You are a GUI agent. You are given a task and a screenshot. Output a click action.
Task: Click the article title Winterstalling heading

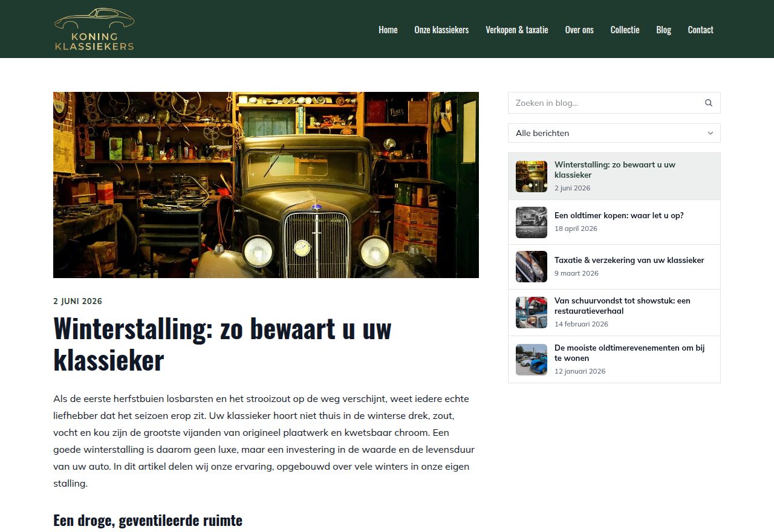(x=223, y=345)
